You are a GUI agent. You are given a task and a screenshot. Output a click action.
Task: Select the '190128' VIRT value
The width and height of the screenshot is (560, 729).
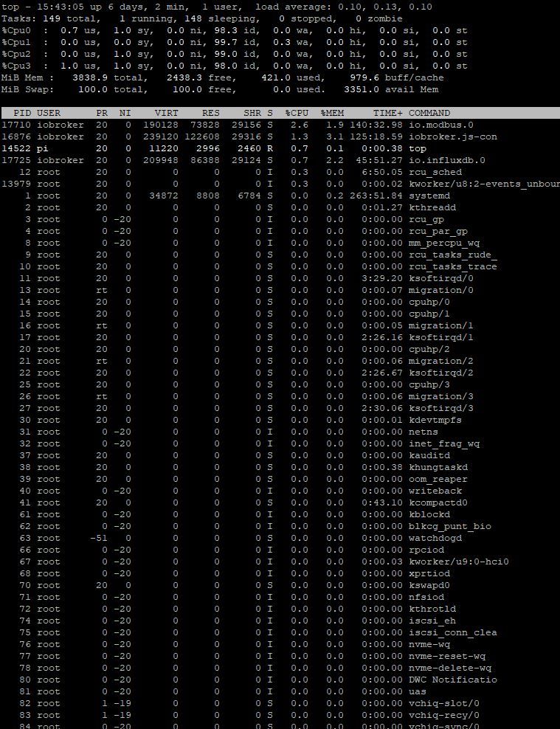click(x=160, y=125)
